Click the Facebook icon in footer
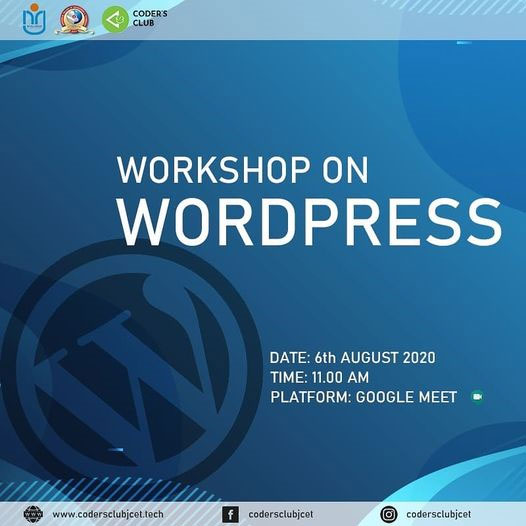 coord(230,514)
